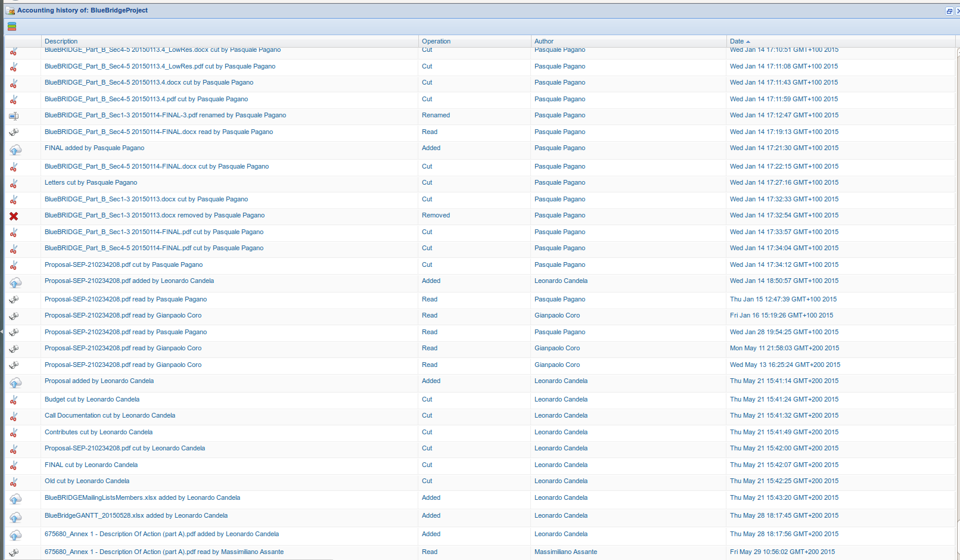Viewport: 960px width, 560px height.
Task: Select date 'Wed May 13 16:25:24 GMT+200 2015'
Action: click(785, 365)
